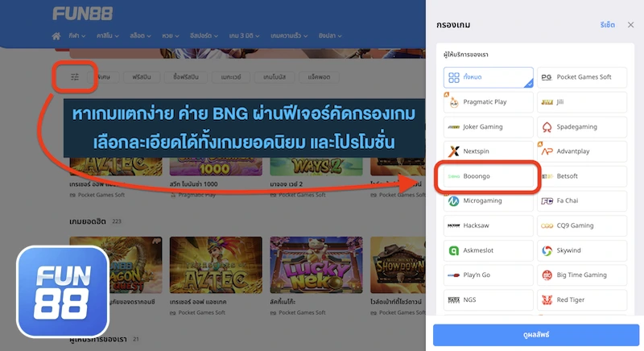644x351 pixels.
Task: Select the แจ็คพอต filter tab
Action: tap(319, 76)
